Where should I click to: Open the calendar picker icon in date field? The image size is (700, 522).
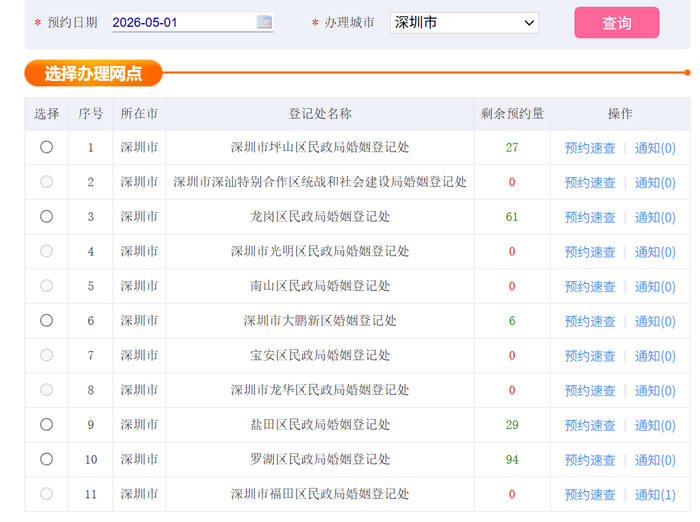[x=264, y=22]
